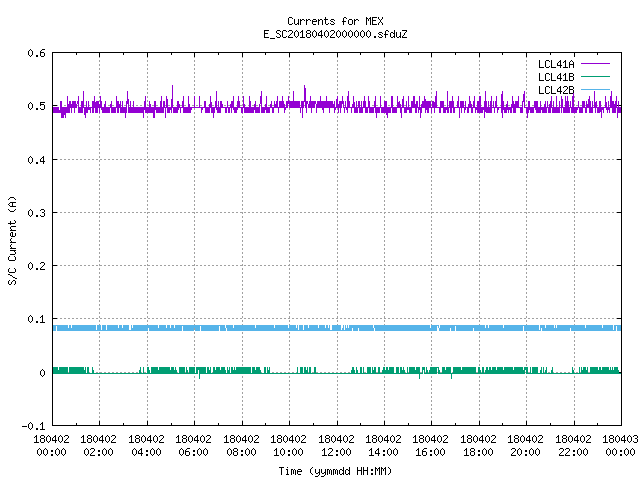Click the 180402 02:00 x-axis tick label
640x480 pixels.
pos(98,446)
